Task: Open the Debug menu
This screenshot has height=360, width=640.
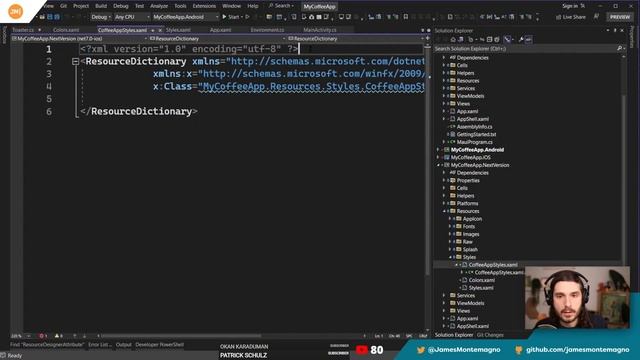Action: pyautogui.click(x=120, y=6)
